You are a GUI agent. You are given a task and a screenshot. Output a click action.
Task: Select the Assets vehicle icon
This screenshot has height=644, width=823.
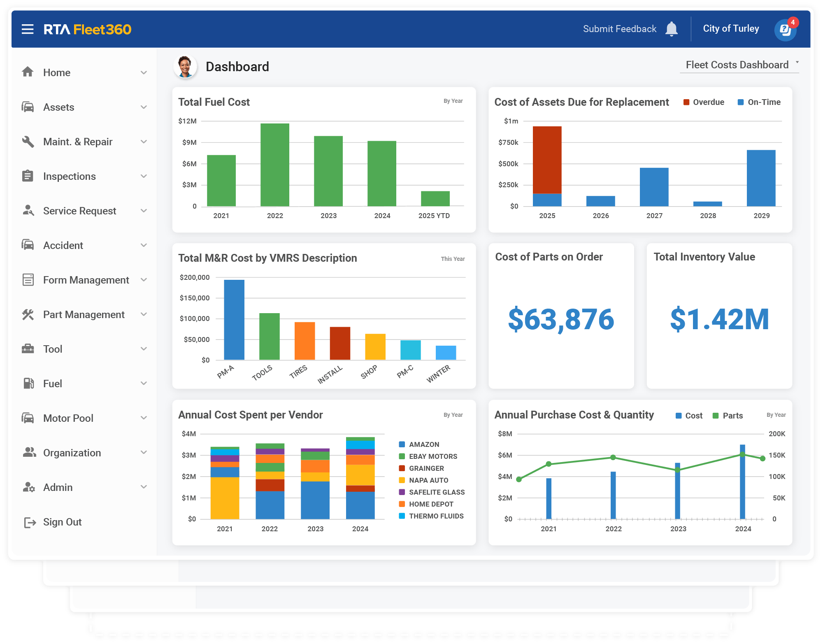click(28, 107)
